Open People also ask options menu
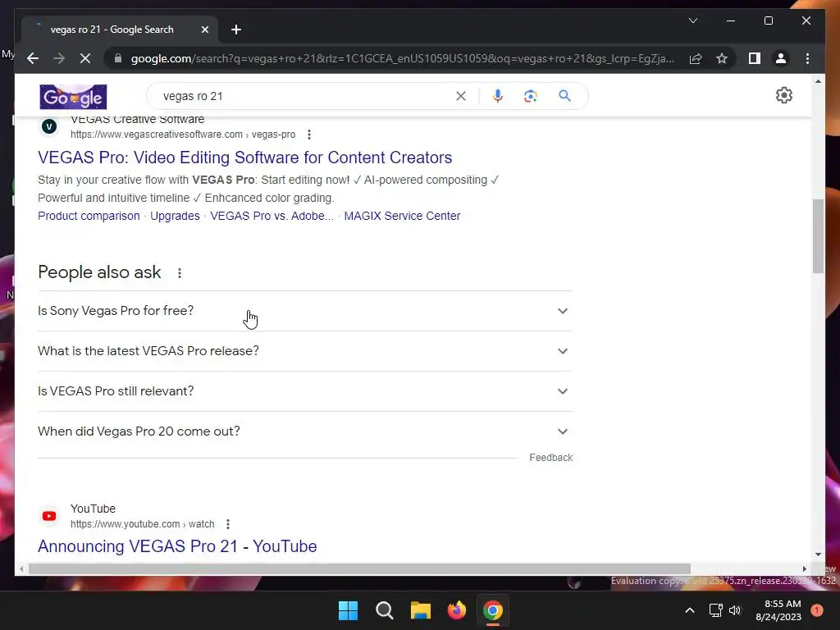 point(180,273)
